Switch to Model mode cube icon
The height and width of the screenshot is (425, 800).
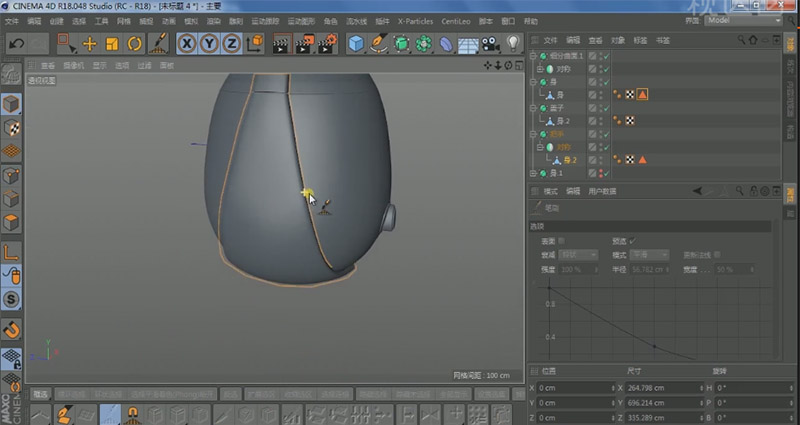click(x=11, y=105)
